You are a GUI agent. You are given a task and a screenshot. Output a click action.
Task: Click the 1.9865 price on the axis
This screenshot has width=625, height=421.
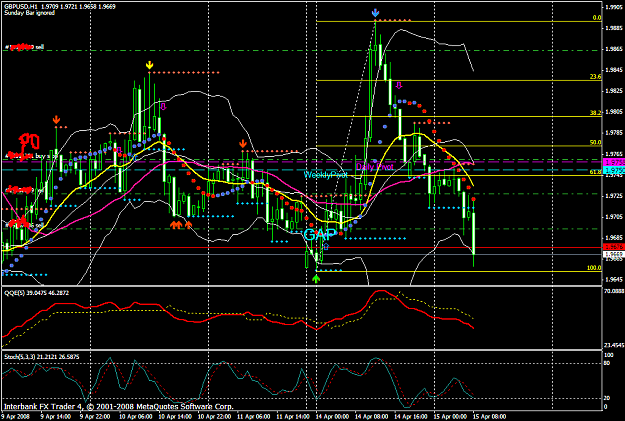tap(615, 49)
